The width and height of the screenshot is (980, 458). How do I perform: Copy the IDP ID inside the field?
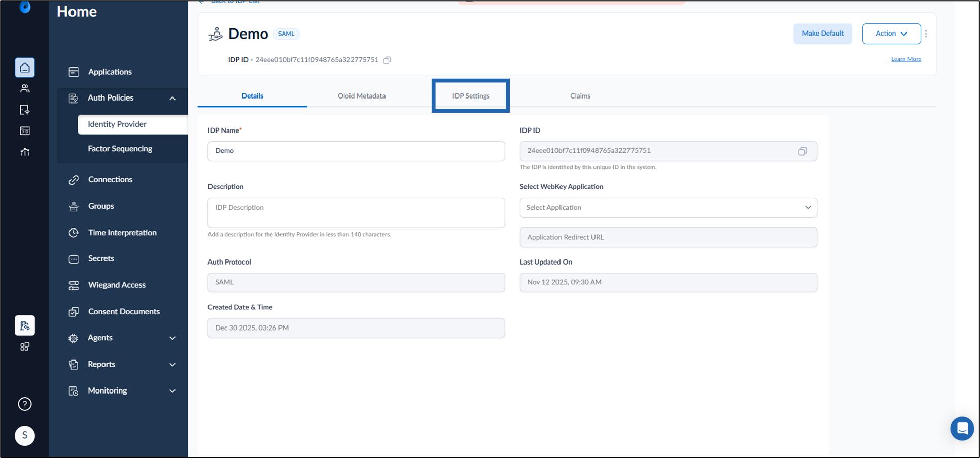[x=802, y=151]
